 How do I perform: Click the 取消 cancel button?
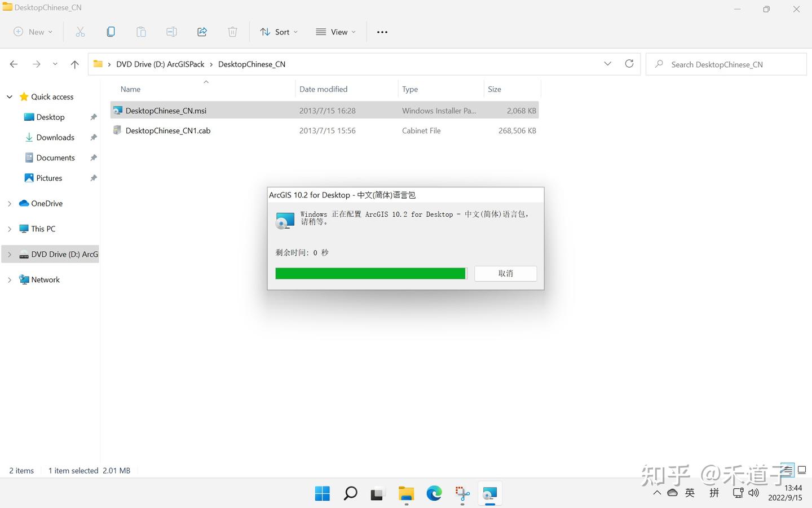click(506, 273)
